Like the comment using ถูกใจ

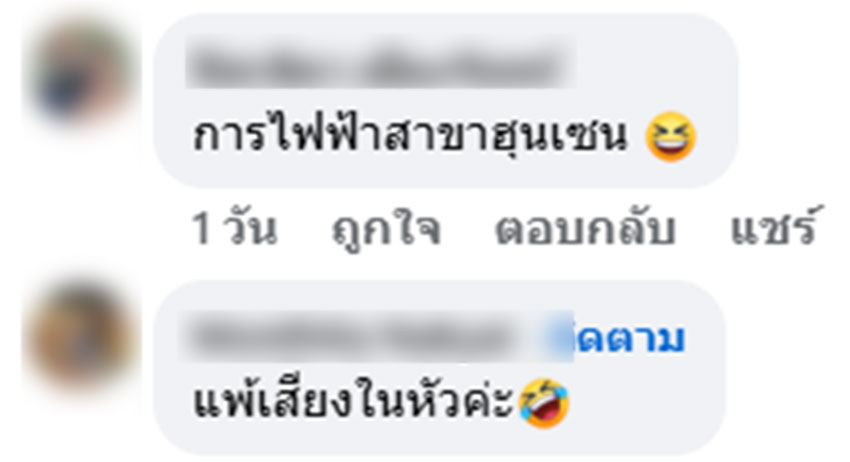coord(386,229)
